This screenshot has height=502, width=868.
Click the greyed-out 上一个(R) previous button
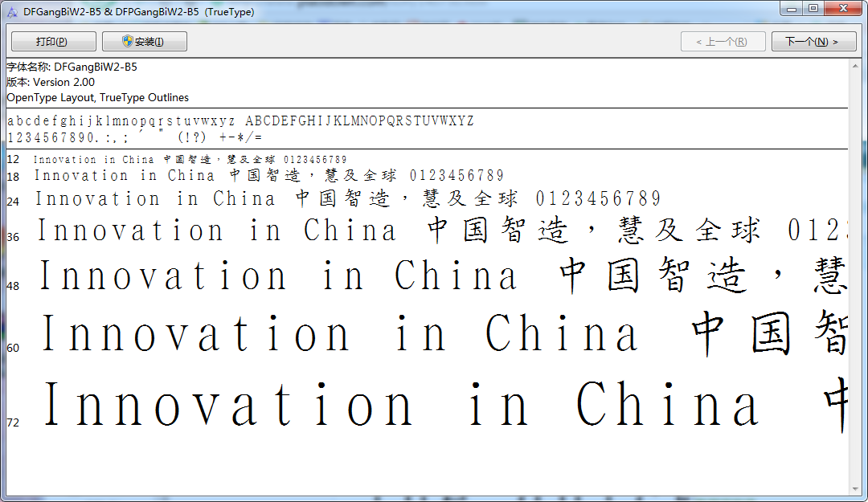tap(723, 42)
